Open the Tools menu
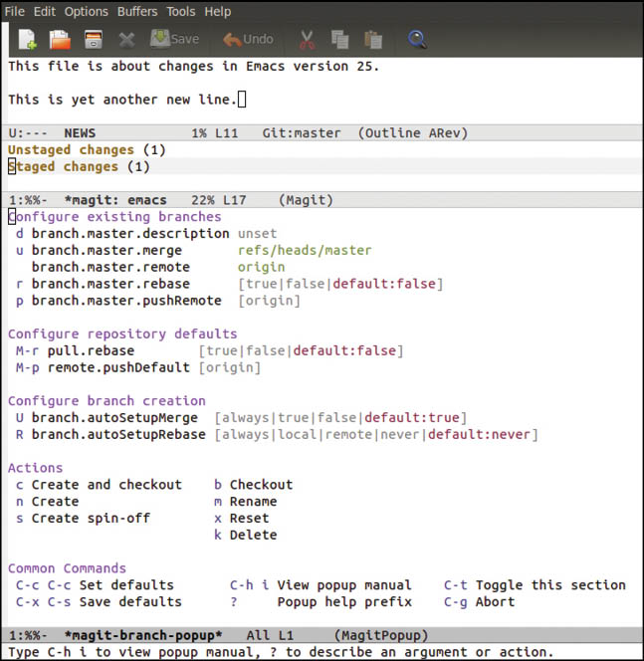This screenshot has height=661, width=644. 181,12
